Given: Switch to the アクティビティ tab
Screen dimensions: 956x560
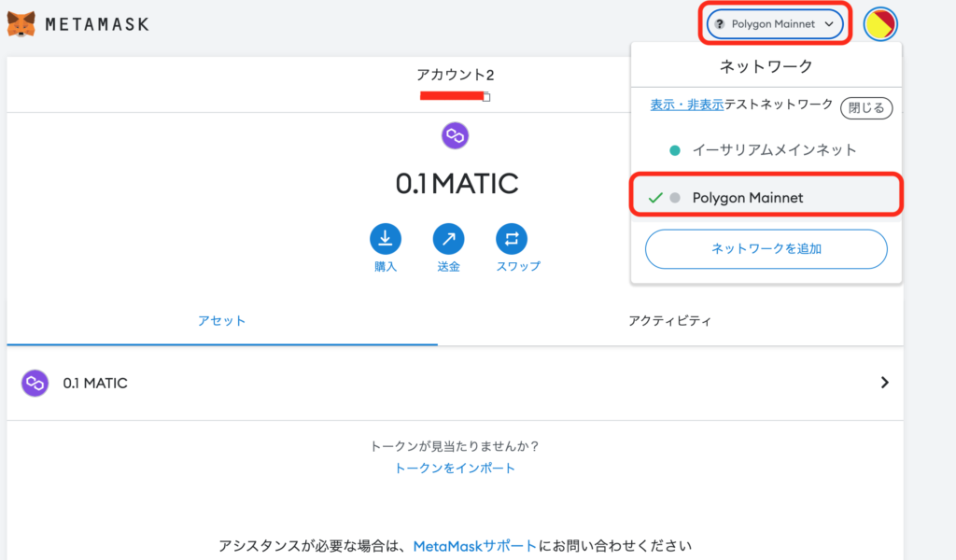Looking at the screenshot, I should tap(670, 321).
